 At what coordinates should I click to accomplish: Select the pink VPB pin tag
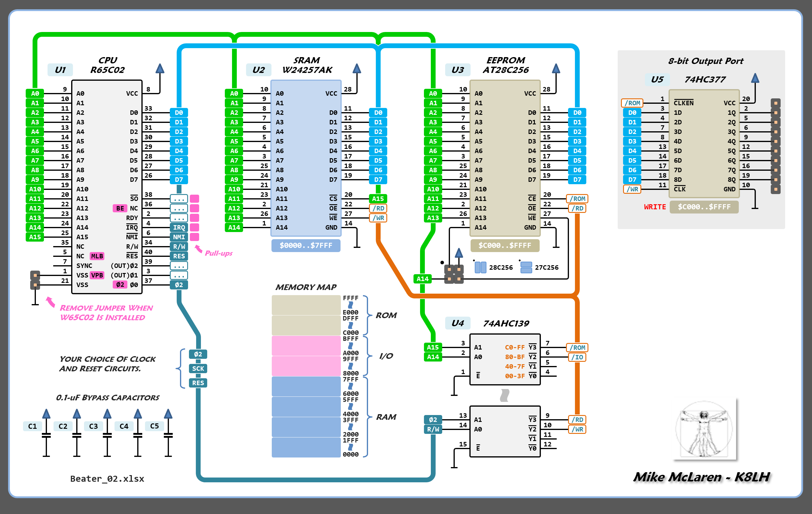point(97,275)
